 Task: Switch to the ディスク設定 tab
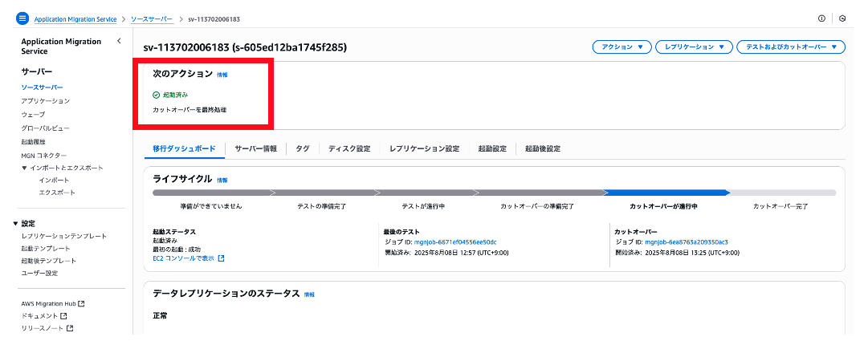point(349,148)
